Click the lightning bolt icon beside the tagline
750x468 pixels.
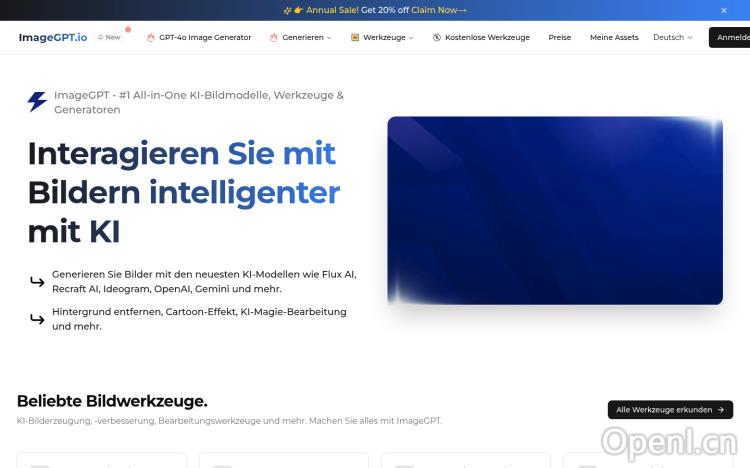[x=37, y=102]
